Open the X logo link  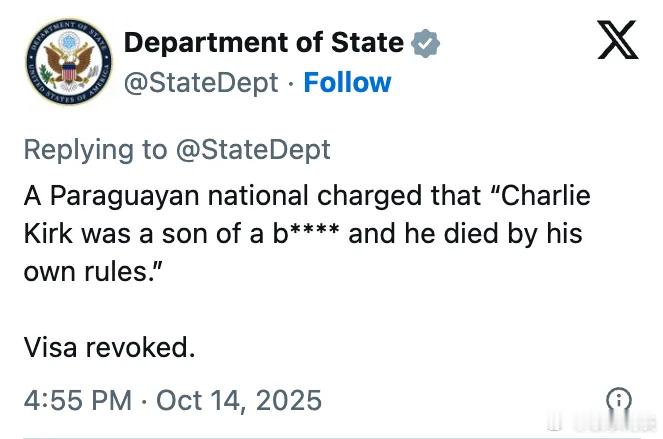[x=617, y=42]
